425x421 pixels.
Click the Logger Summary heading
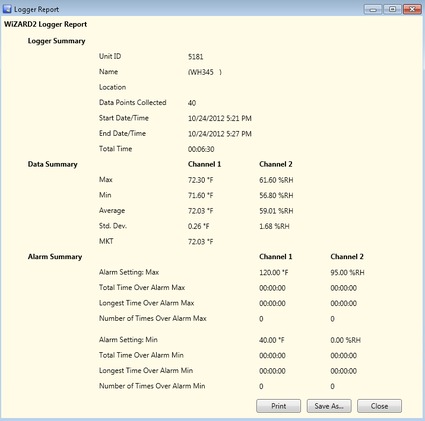56,41
